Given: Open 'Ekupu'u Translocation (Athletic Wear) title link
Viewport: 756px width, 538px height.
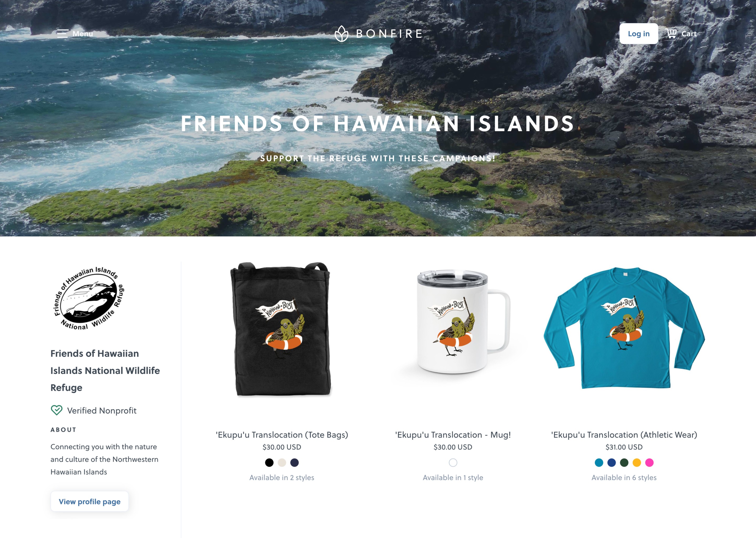Looking at the screenshot, I should 624,435.
